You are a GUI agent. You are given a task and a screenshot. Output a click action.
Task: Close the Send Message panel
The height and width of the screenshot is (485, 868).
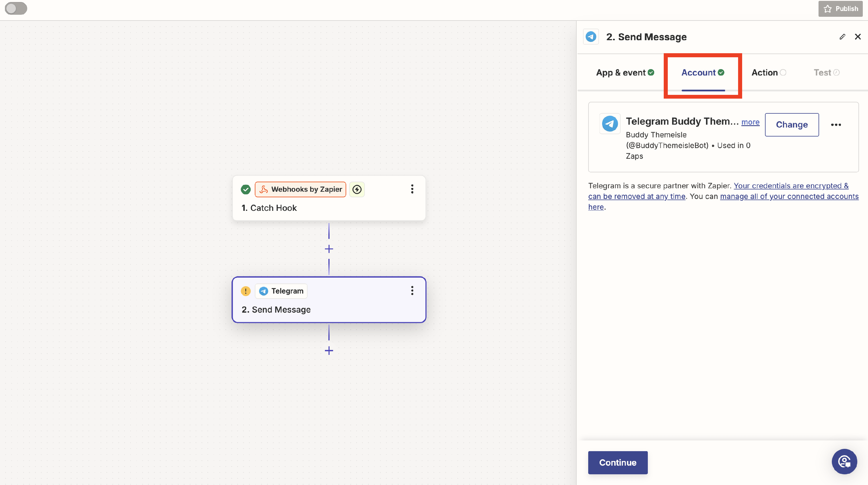858,37
